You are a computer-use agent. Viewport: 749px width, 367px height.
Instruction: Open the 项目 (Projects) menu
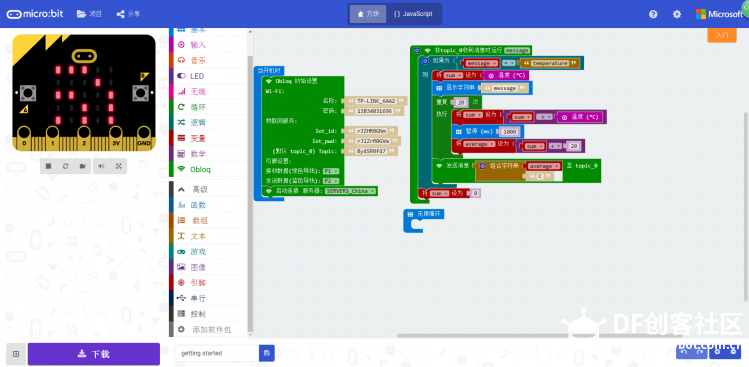point(89,14)
